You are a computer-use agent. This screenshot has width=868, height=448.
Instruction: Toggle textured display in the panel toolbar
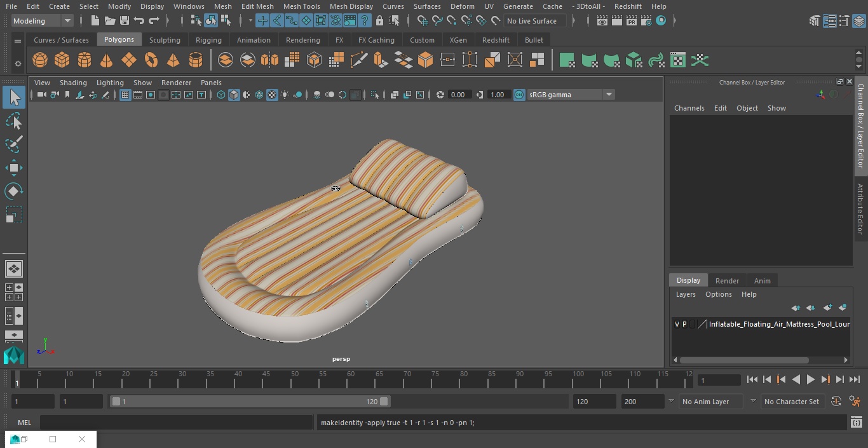pyautogui.click(x=272, y=95)
